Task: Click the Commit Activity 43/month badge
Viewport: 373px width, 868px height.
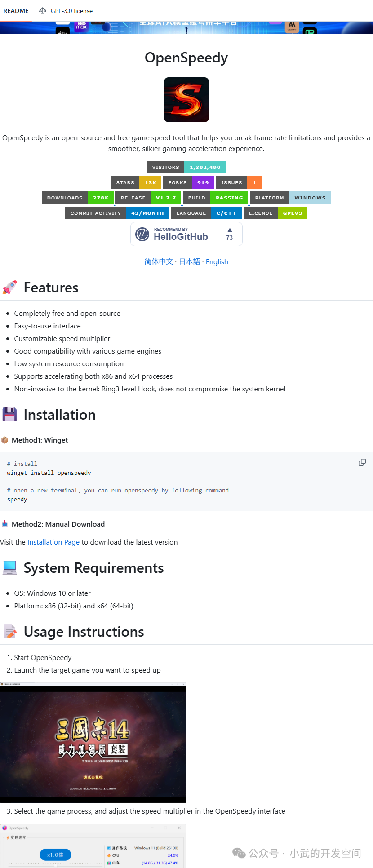Action: (x=117, y=213)
